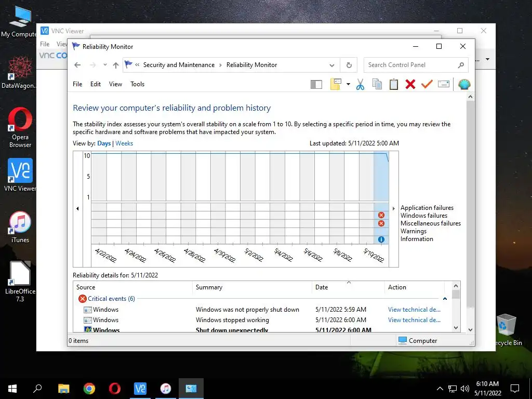Click the up-level arrow in address bar
The image size is (532, 399).
click(x=116, y=65)
